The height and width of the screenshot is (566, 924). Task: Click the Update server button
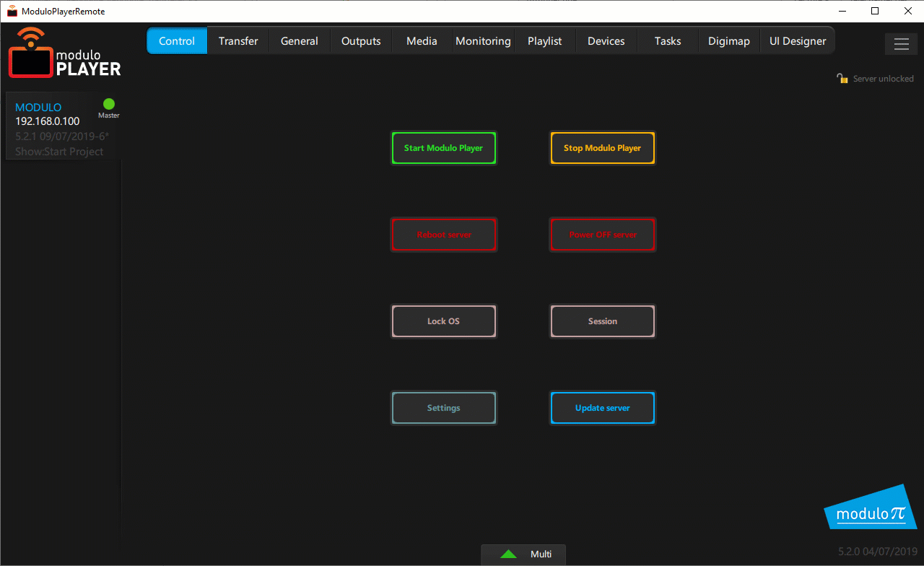pyautogui.click(x=603, y=408)
